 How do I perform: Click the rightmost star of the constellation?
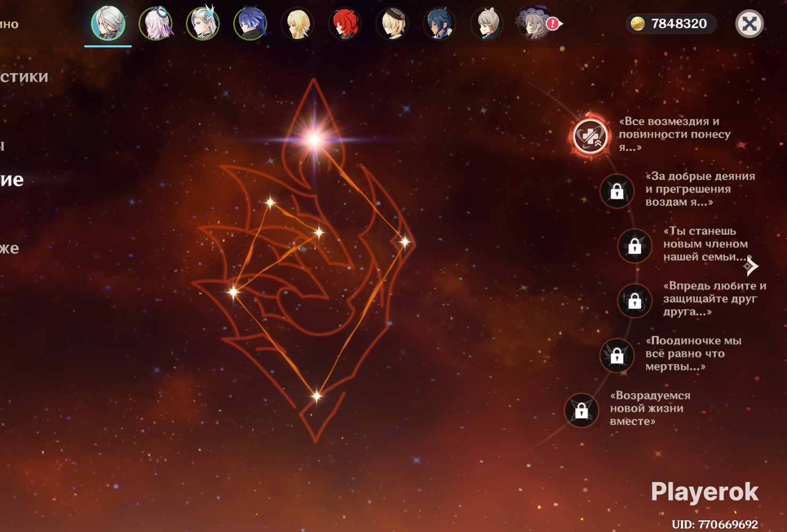click(405, 242)
